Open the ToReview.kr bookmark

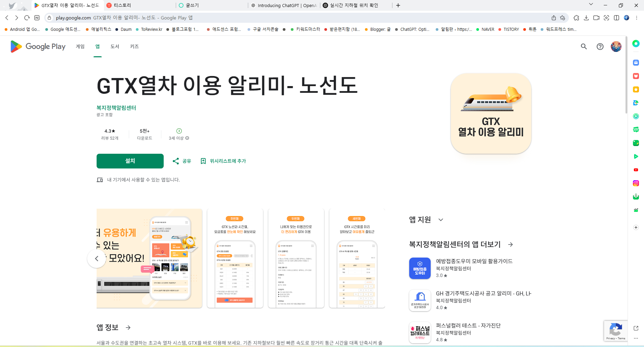click(149, 29)
